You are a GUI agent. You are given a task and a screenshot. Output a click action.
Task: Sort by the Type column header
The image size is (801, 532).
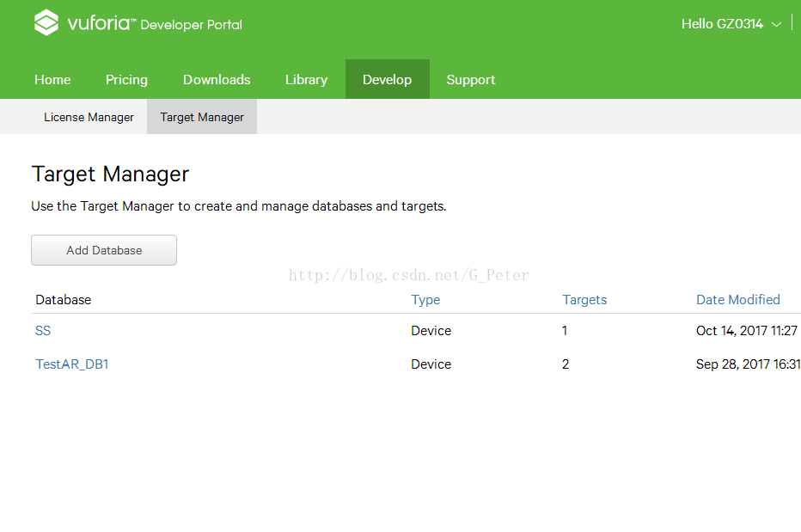point(425,299)
